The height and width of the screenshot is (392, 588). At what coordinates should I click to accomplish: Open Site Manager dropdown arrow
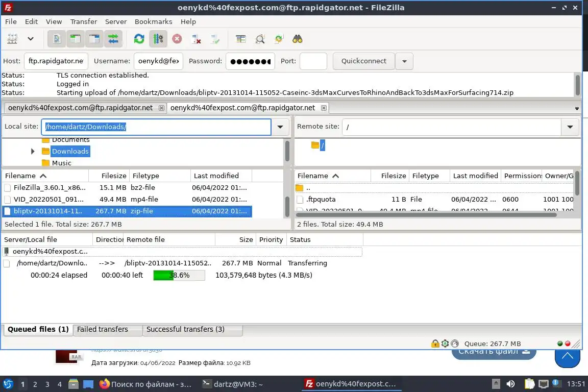coord(31,39)
